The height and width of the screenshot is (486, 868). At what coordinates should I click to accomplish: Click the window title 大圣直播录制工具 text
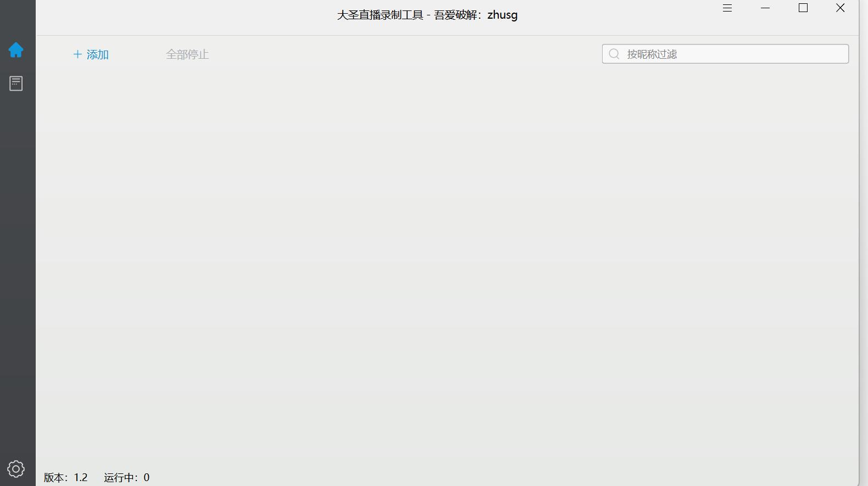point(380,15)
